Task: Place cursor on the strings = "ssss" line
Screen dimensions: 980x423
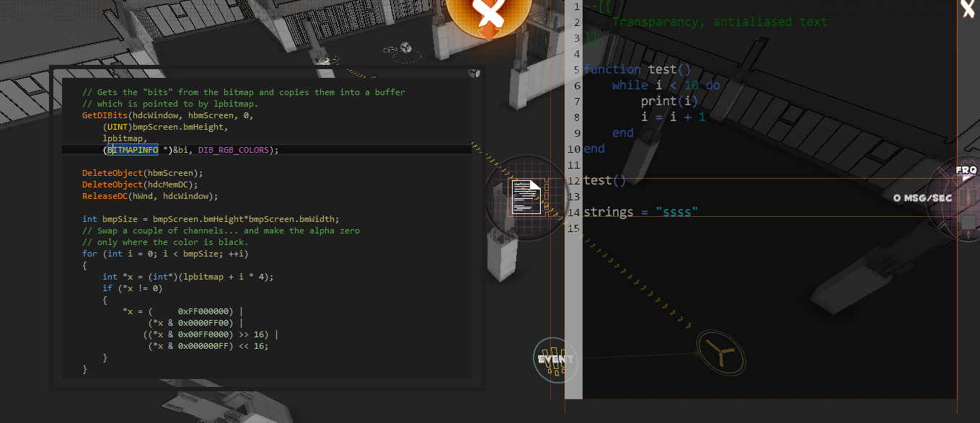Action: click(640, 212)
